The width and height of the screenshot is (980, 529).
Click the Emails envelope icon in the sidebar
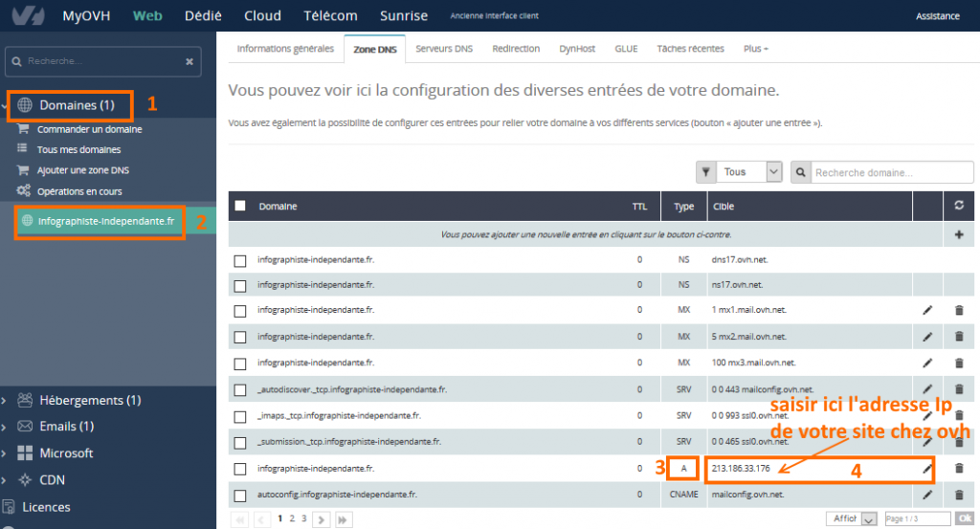coord(25,426)
